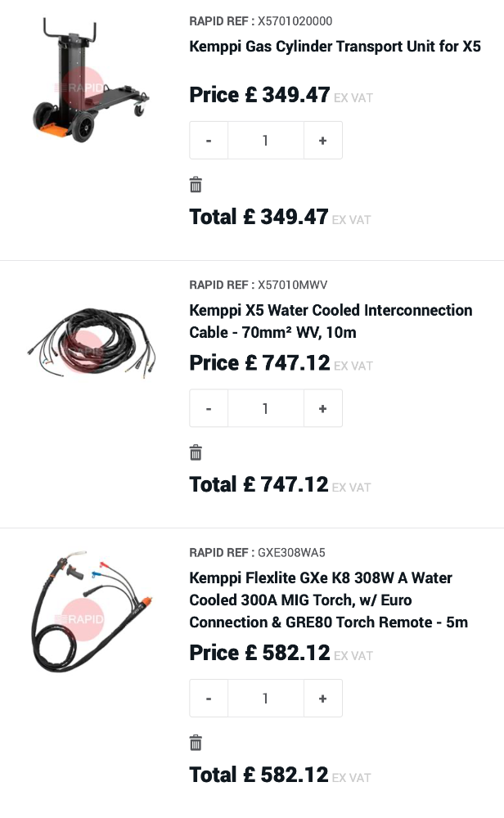The image size is (504, 818).
Task: Delete the Gas Cylinder Transport Unit item
Action: pos(196,185)
